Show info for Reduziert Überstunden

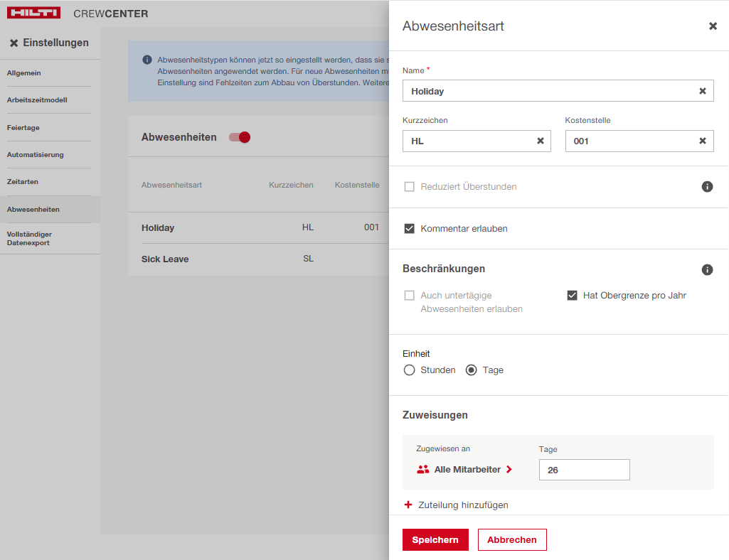click(x=707, y=186)
